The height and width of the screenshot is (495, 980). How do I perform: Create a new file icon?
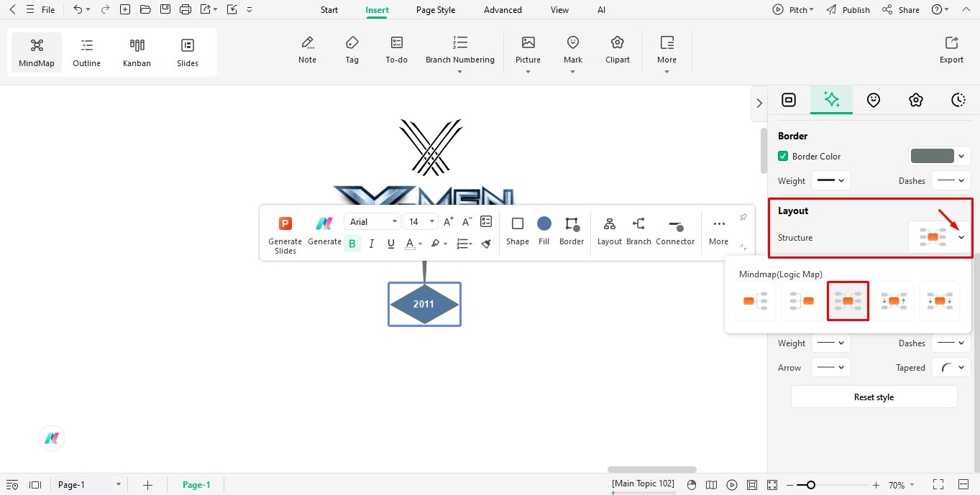pyautogui.click(x=125, y=9)
